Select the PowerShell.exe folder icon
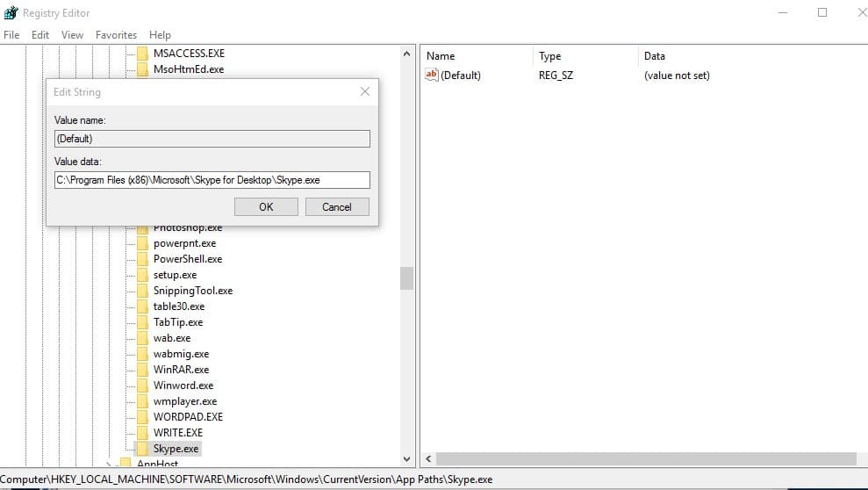868x490 pixels. pyautogui.click(x=142, y=259)
